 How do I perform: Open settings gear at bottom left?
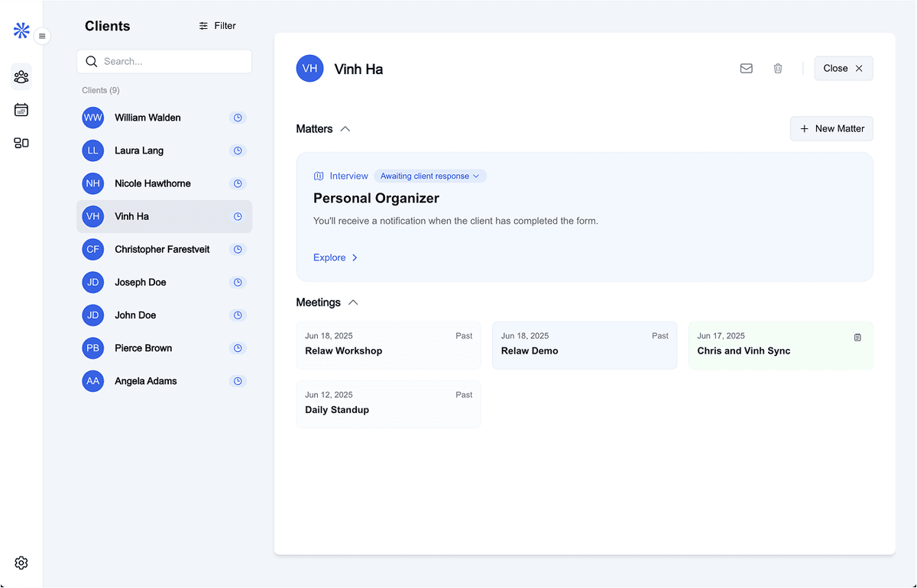click(21, 563)
